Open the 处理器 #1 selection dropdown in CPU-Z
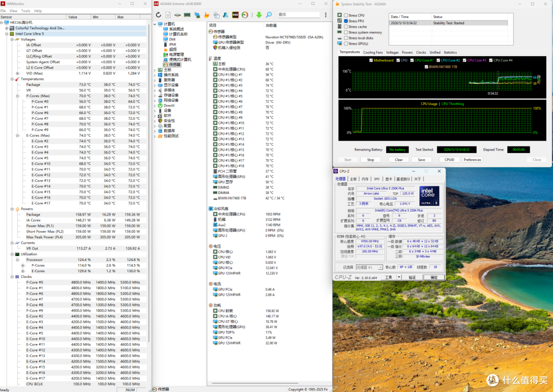The height and width of the screenshot is (392, 553). [369, 267]
